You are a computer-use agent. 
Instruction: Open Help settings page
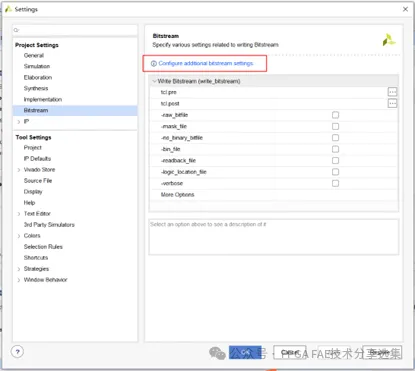point(29,203)
